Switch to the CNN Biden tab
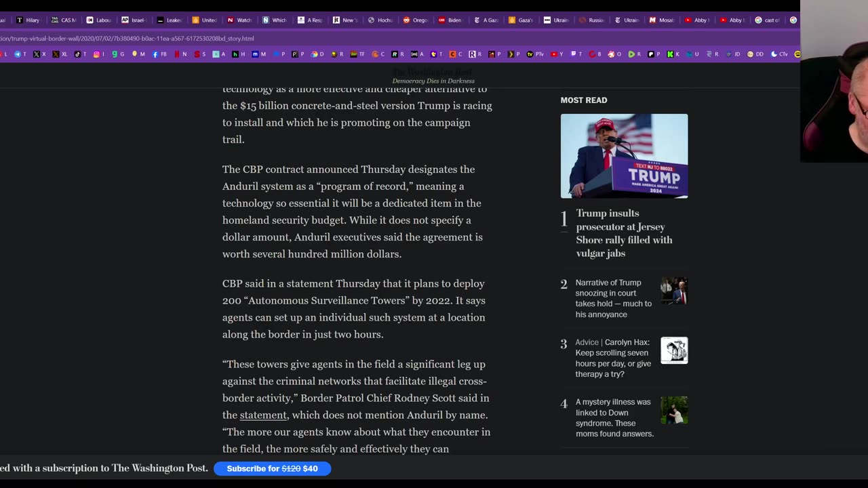Image resolution: width=868 pixels, height=488 pixels. point(451,20)
